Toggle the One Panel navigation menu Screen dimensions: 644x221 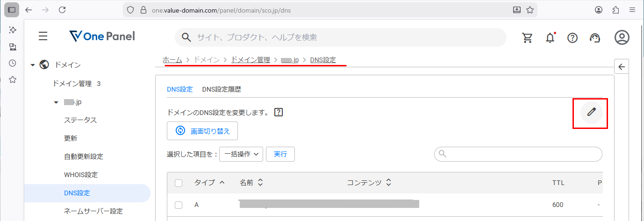(43, 36)
